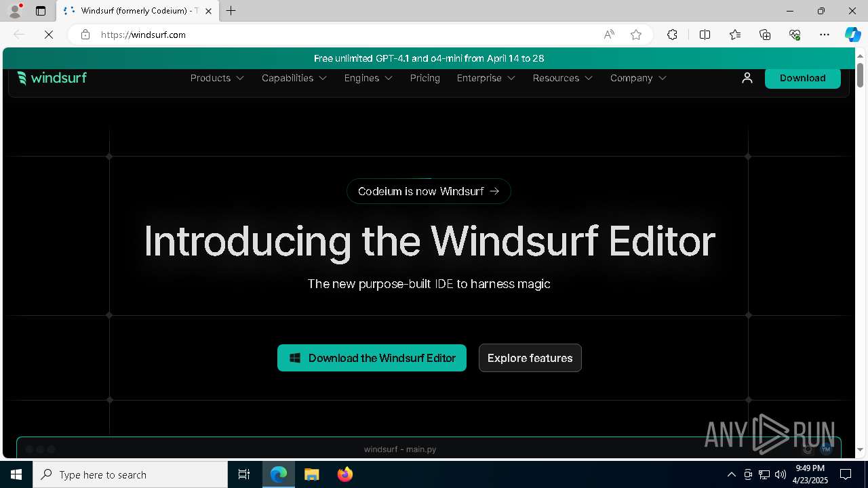Viewport: 868px width, 488px height.
Task: Click the page vertical scrollbar
Action: (x=860, y=75)
